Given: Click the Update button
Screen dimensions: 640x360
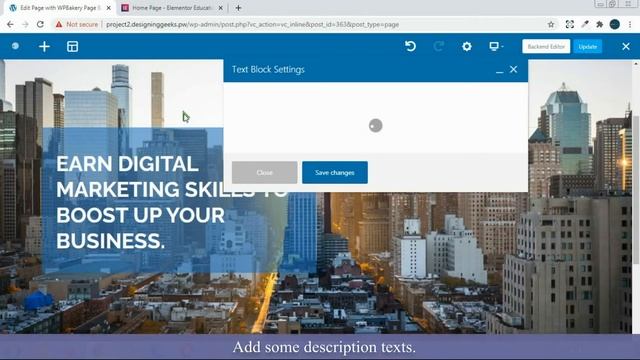Looking at the screenshot, I should coord(587,47).
